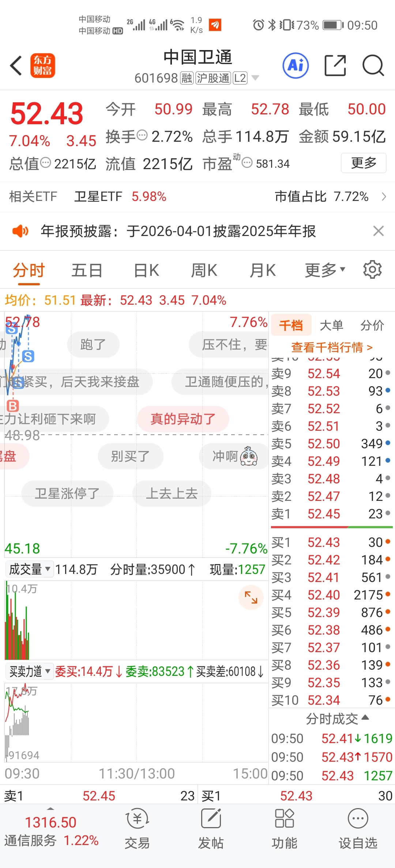
Task: Tap the L2 level tag
Action: coord(240,78)
